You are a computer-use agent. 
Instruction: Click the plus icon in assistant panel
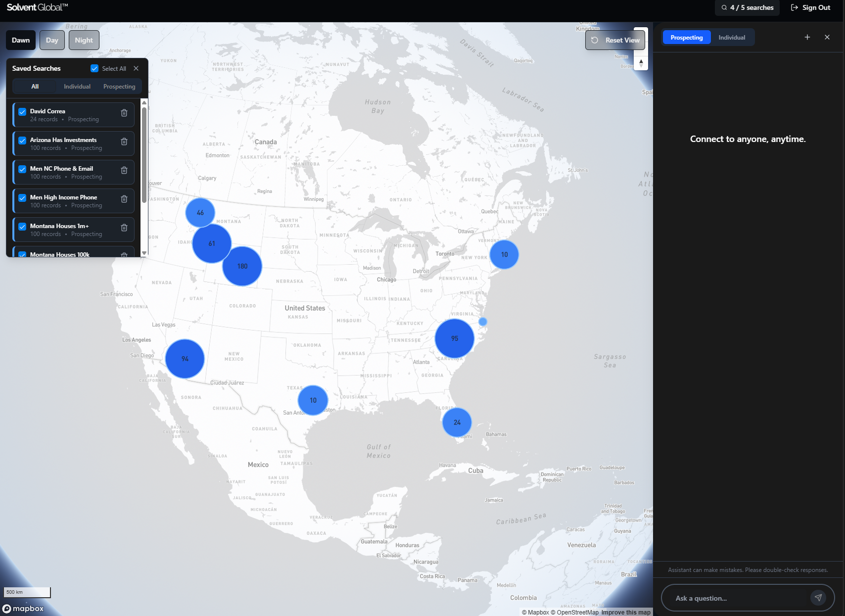point(807,38)
